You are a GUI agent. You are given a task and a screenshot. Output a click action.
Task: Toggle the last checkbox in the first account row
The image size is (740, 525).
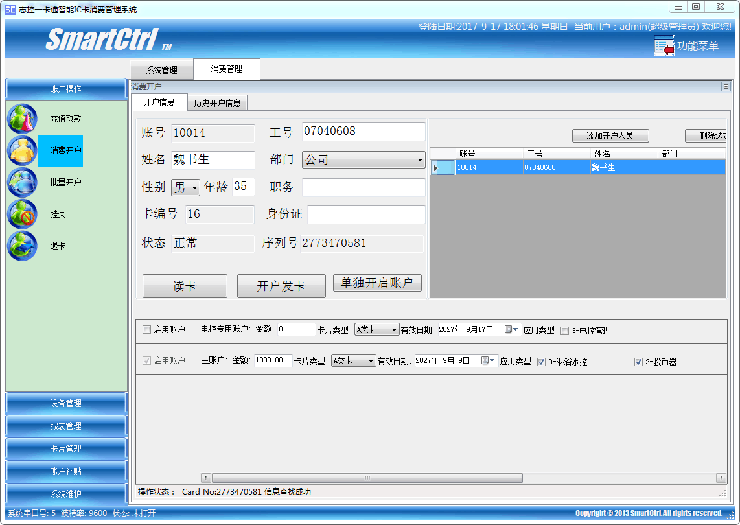coord(564,329)
